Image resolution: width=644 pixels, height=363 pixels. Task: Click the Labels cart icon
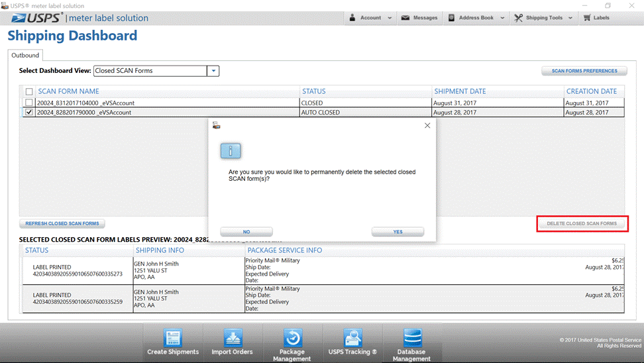point(587,18)
